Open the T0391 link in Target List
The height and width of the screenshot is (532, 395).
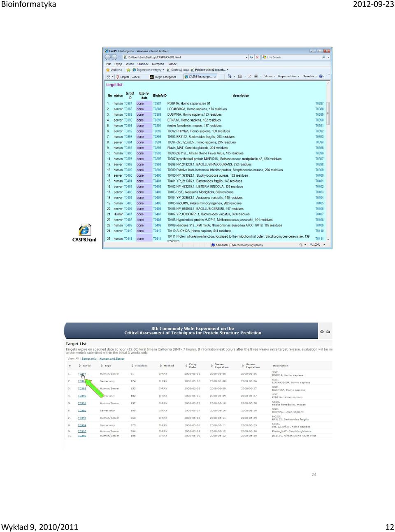pyautogui.click(x=82, y=404)
